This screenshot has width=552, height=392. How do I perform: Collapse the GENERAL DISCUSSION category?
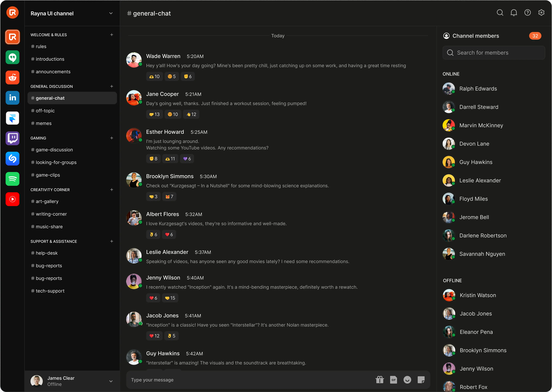pyautogui.click(x=51, y=86)
